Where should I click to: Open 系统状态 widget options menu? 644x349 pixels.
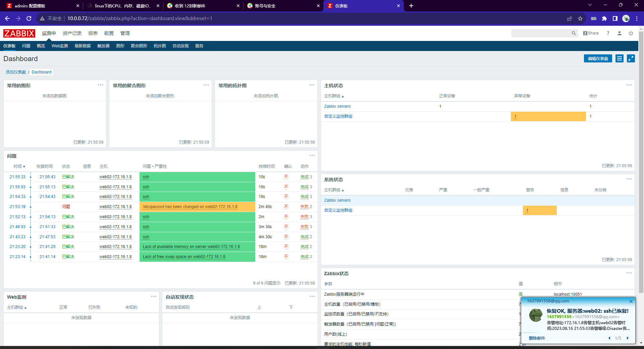pyautogui.click(x=629, y=179)
